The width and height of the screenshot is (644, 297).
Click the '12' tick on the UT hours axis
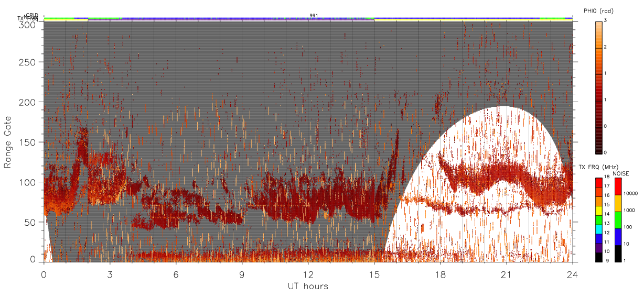click(308, 274)
